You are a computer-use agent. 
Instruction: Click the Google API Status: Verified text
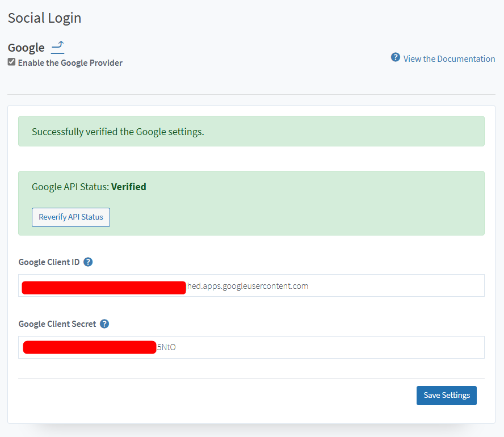89,187
